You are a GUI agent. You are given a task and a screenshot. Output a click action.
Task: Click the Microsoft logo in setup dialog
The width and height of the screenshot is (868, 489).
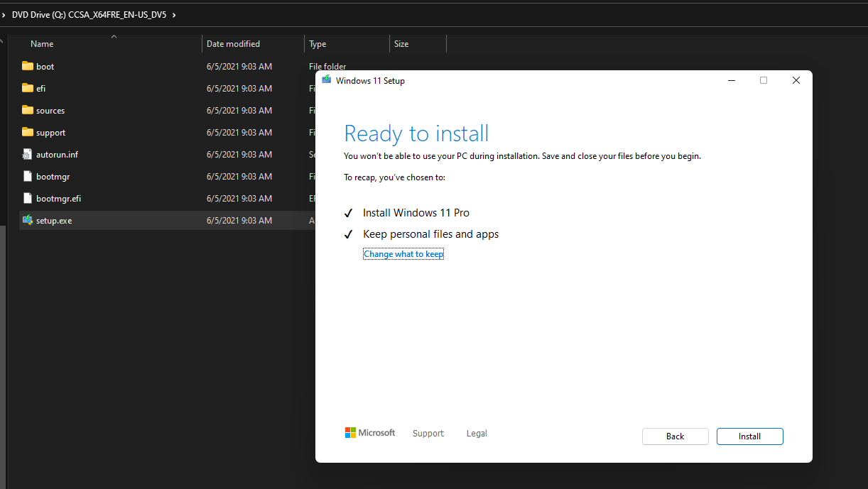click(x=370, y=433)
